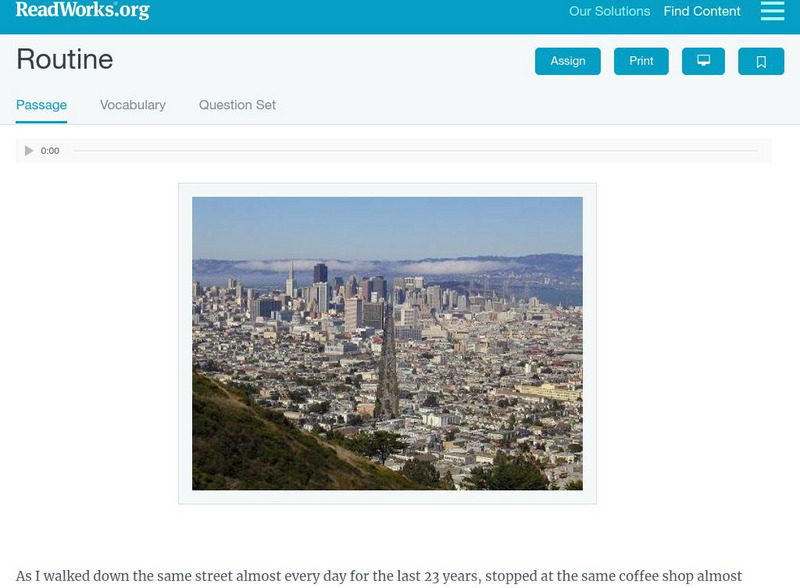Bookmark this passage with the bookmark icon
This screenshot has height=588, width=800.
(x=761, y=61)
